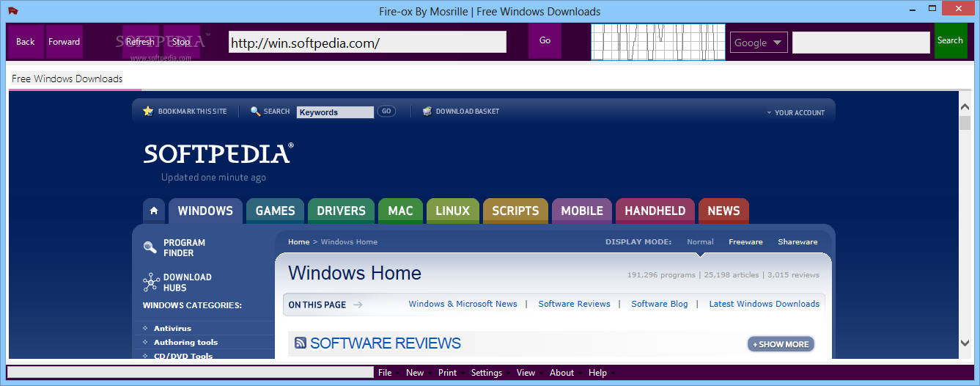Set display mode to Normal
Image resolution: width=980 pixels, height=386 pixels.
(x=700, y=241)
